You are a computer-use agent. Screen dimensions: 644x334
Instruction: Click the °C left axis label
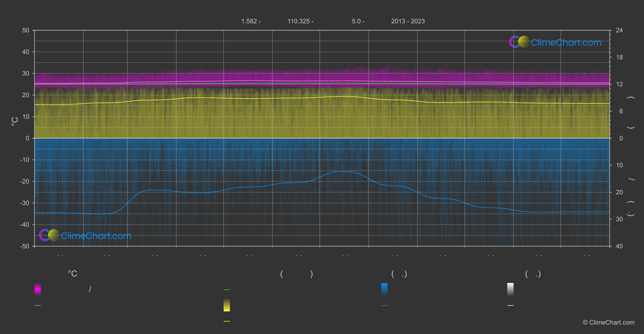coord(15,121)
